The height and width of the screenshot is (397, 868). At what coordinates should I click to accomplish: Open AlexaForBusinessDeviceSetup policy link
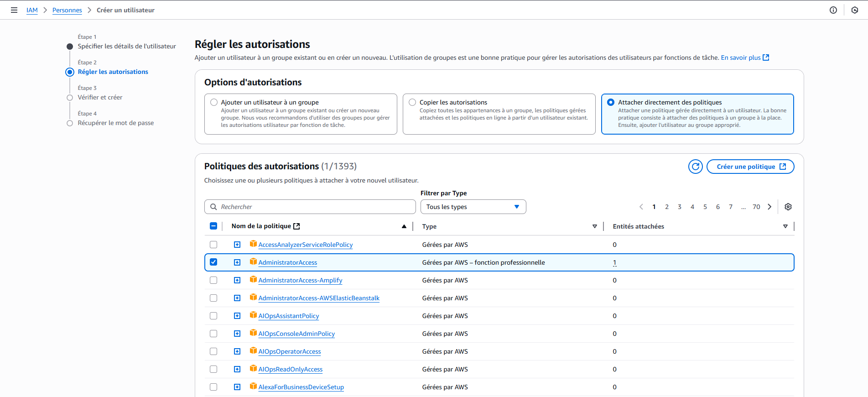tap(301, 387)
